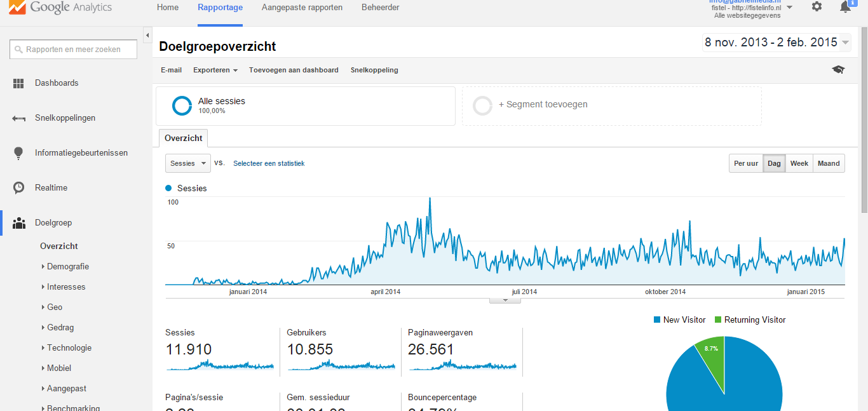868x411 pixels.
Task: Open the notifications bell
Action: click(x=845, y=7)
